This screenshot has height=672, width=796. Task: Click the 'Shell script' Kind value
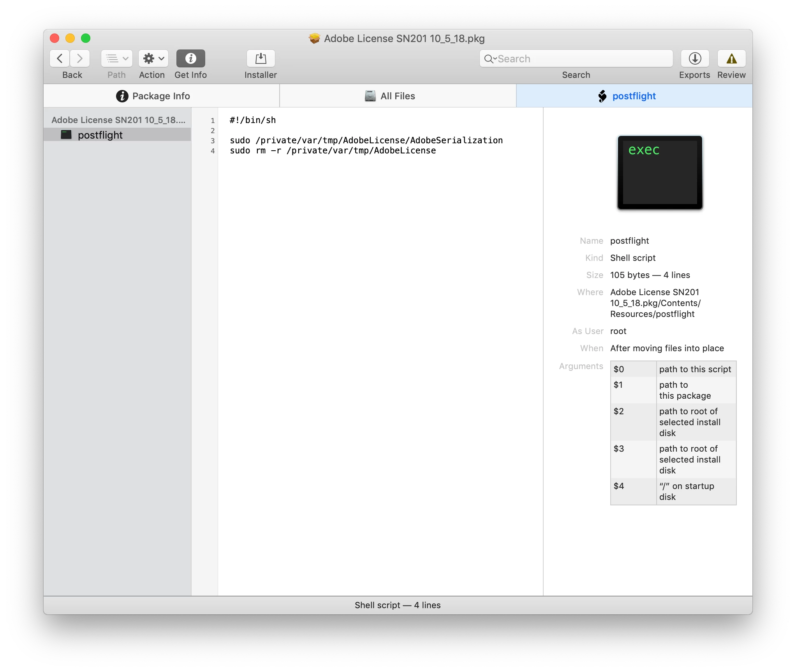633,258
